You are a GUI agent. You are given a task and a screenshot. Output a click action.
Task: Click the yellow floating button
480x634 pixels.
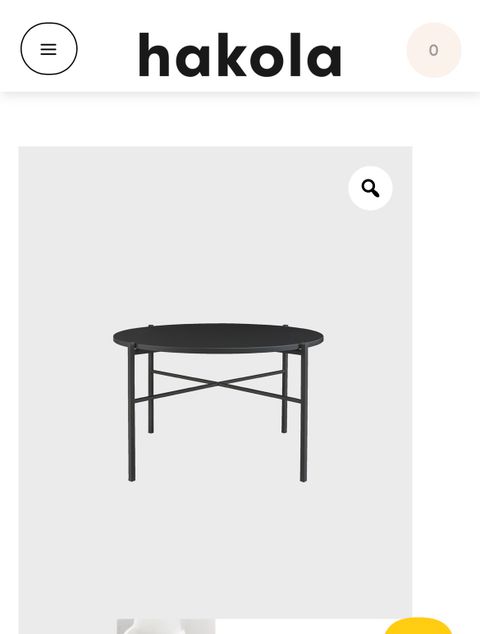[418, 626]
